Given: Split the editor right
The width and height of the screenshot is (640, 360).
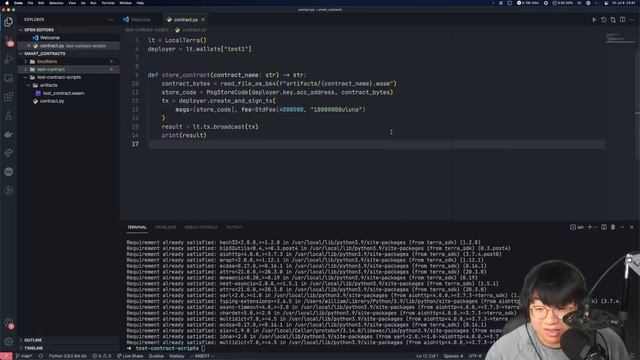Looking at the screenshot, I should (x=622, y=20).
